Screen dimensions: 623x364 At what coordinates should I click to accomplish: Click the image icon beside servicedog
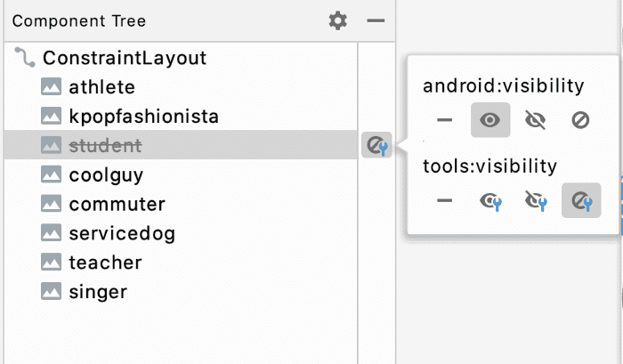click(52, 234)
